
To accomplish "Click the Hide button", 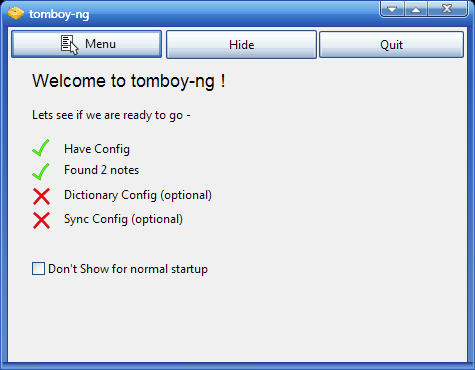I will 241,44.
